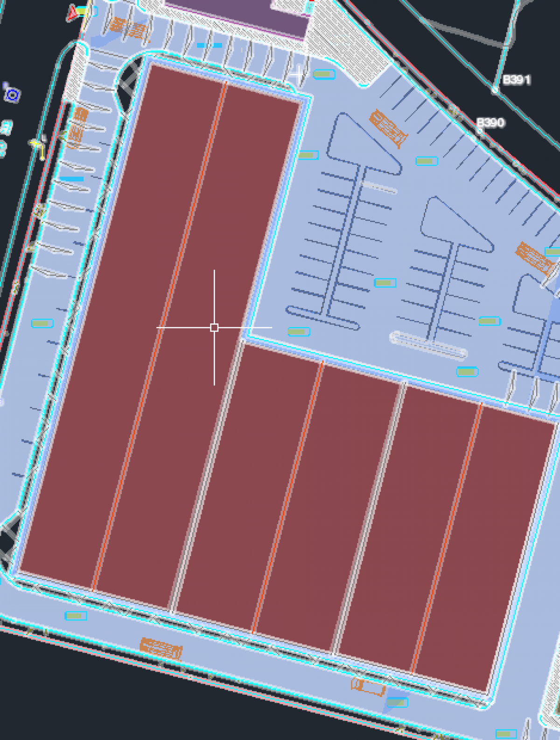Select the orange outlined vehicle near bottom-right

tap(368, 686)
